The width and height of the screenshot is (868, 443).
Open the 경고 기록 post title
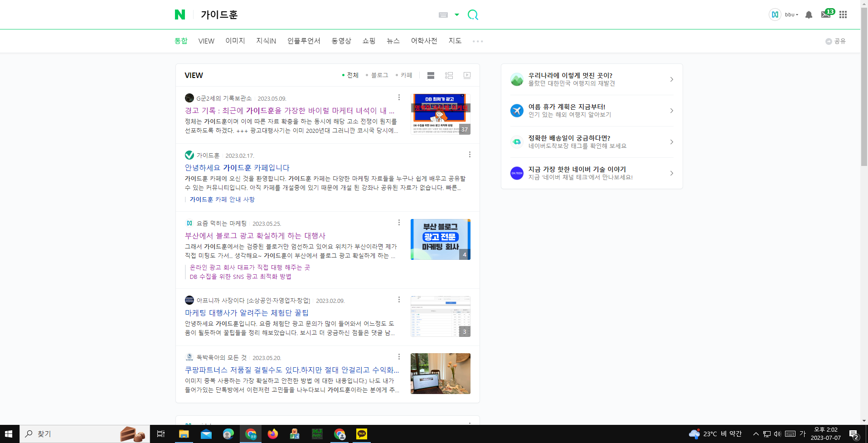[x=290, y=111]
